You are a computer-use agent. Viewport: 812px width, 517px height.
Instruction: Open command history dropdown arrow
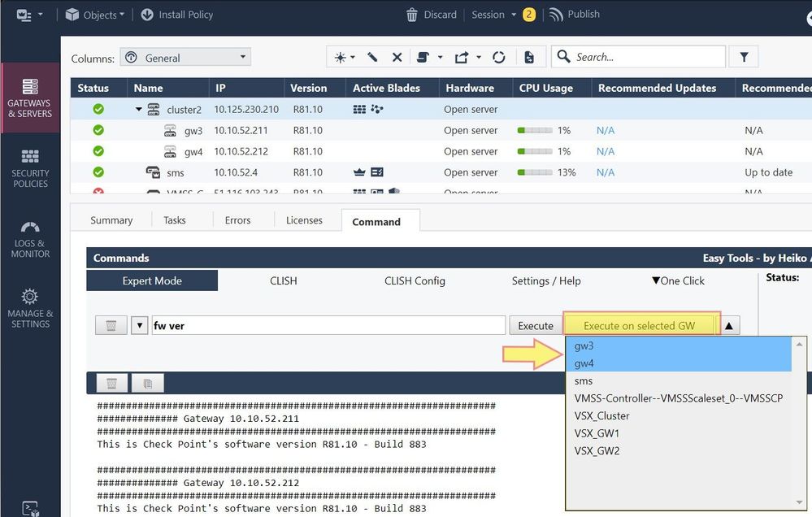coord(138,325)
